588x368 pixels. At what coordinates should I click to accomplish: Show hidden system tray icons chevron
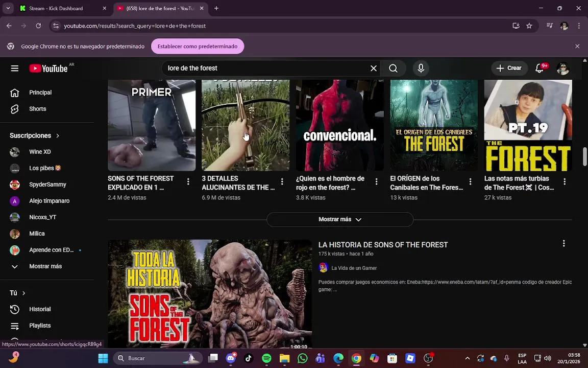point(467,358)
